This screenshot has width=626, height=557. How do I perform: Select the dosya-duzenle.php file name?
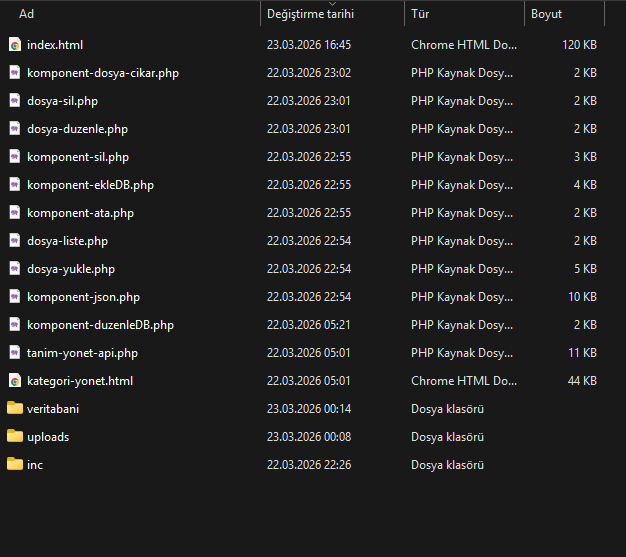tap(77, 129)
